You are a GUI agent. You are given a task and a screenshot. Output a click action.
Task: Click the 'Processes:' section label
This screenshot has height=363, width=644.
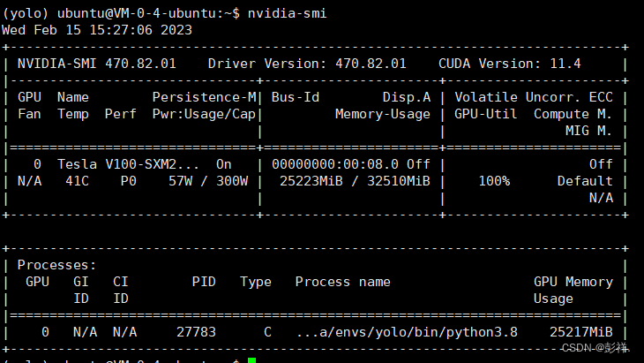(56, 265)
